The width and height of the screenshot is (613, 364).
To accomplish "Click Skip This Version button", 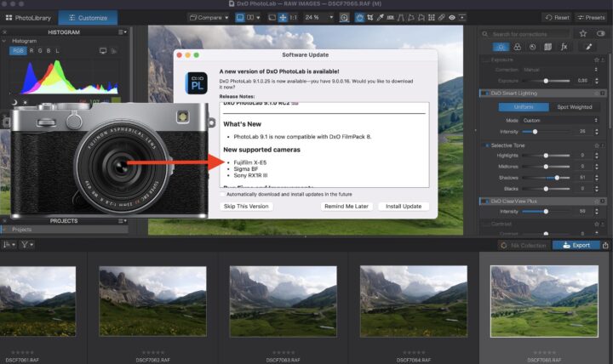I will (246, 207).
